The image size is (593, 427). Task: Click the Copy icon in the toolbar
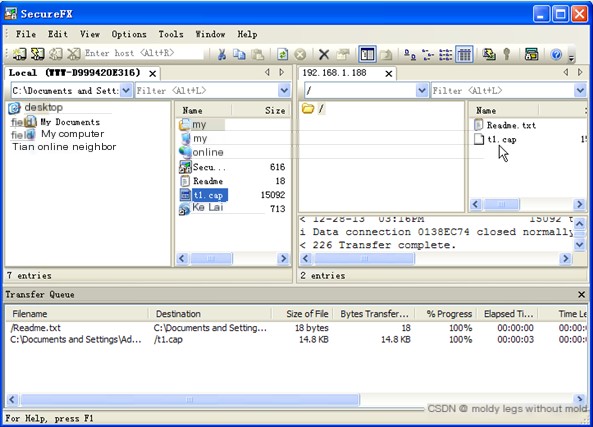pos(239,54)
